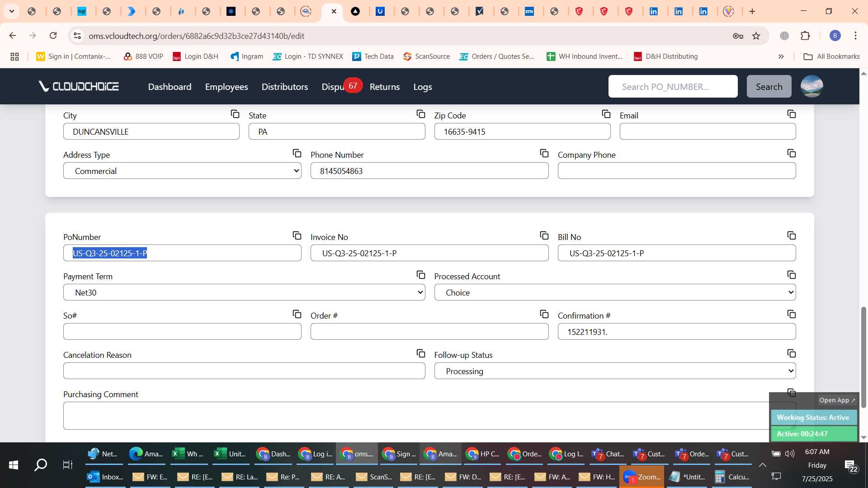Click the page vertical scrollbar
868x488 pixels.
pos(863,357)
